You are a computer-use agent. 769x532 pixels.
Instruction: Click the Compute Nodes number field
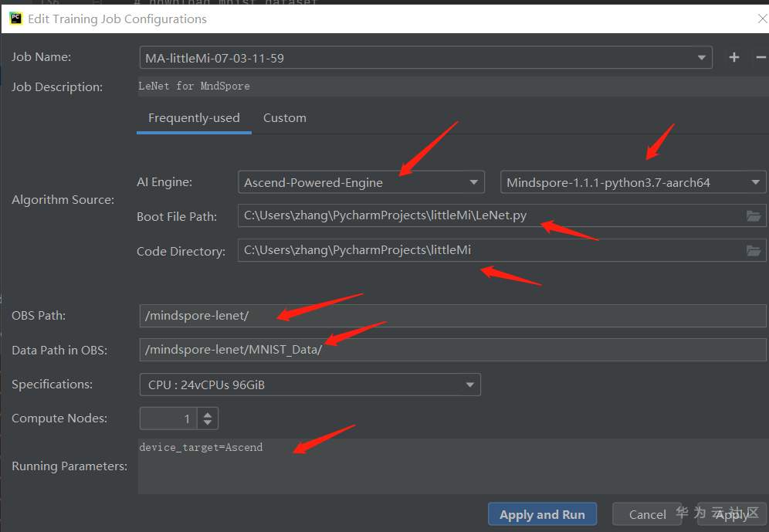tap(169, 418)
